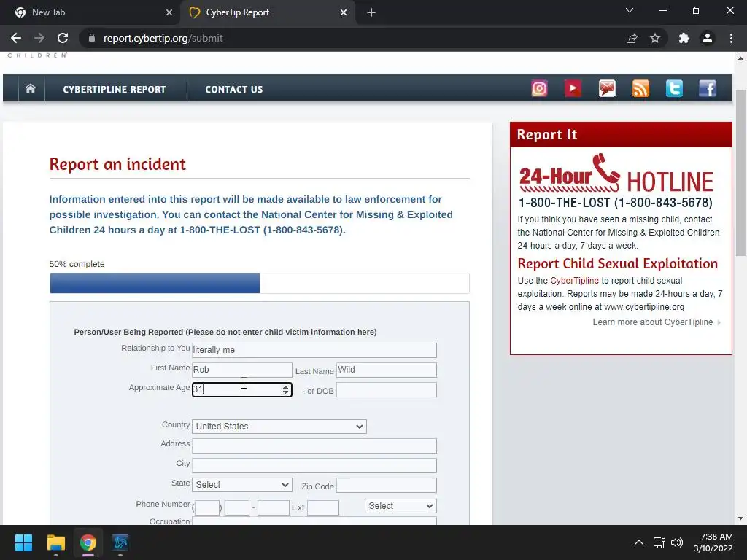Click the 50% complete progress bar
Screen dimensions: 747x560
point(260,284)
